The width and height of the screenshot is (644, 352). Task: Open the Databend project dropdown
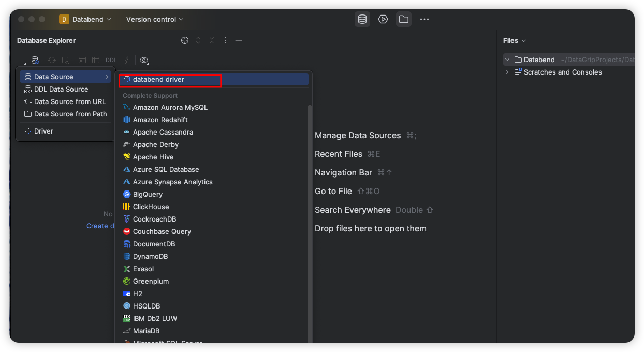click(x=85, y=19)
